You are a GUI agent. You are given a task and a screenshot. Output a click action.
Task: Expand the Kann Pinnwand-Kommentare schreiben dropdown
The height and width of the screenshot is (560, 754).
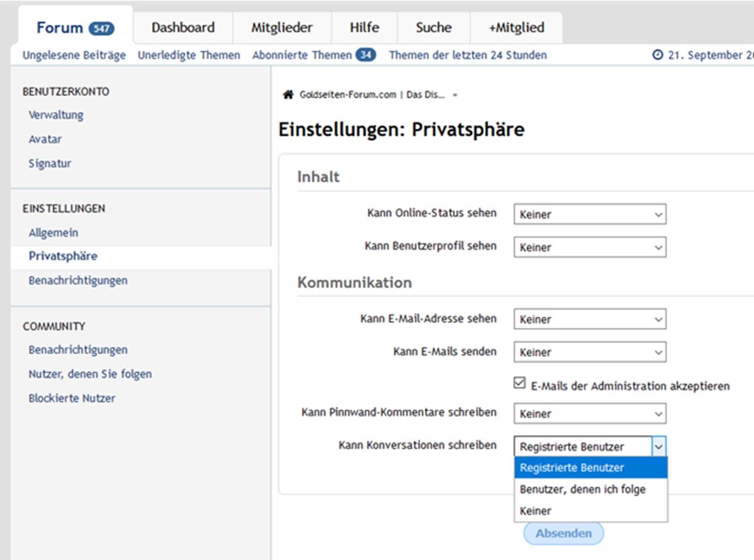point(590,414)
